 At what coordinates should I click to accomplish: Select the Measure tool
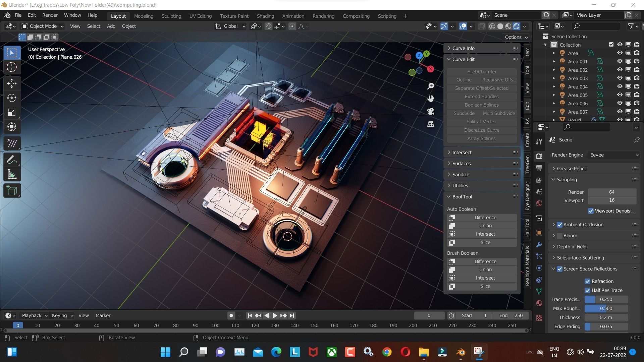pyautogui.click(x=12, y=174)
